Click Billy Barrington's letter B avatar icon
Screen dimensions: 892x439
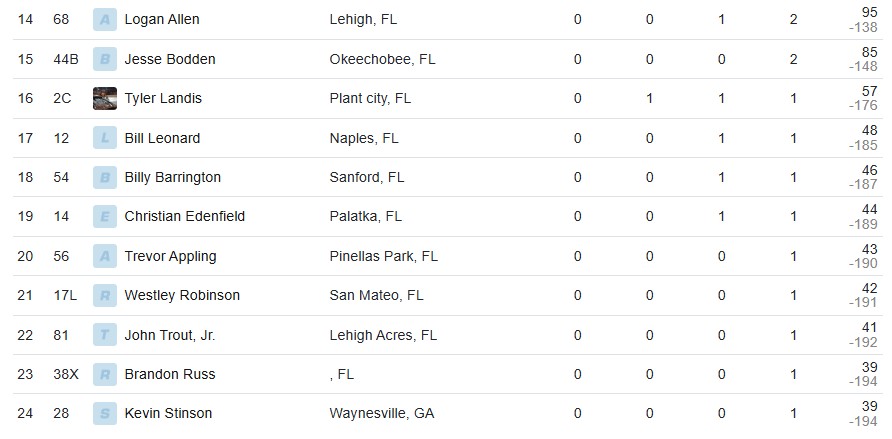[x=104, y=177]
